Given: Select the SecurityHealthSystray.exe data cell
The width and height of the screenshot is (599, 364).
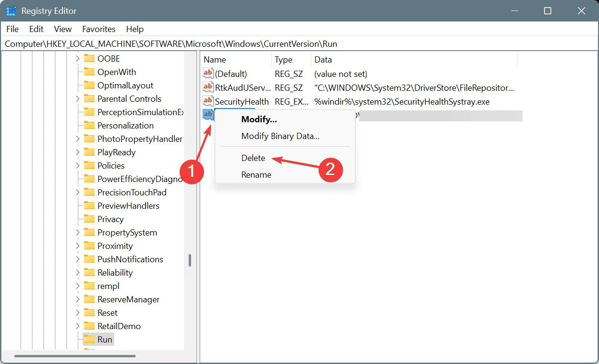Looking at the screenshot, I should click(x=402, y=102).
